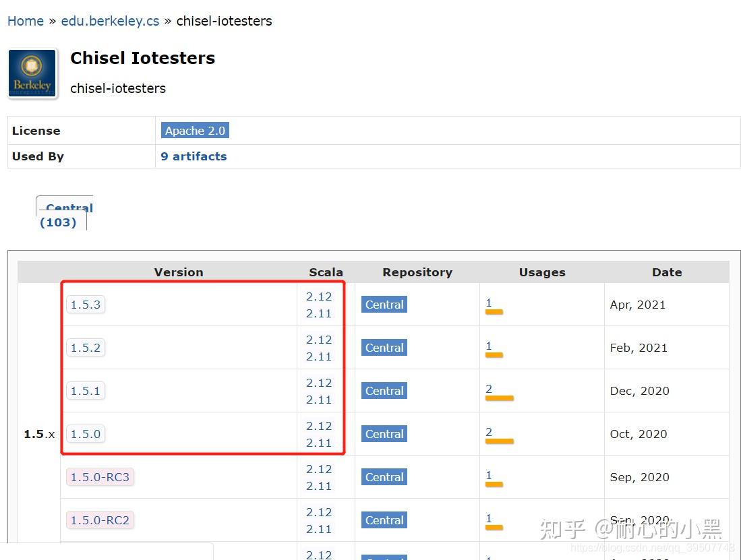Select Scala 2.11 for version 1.5.2

tap(319, 356)
